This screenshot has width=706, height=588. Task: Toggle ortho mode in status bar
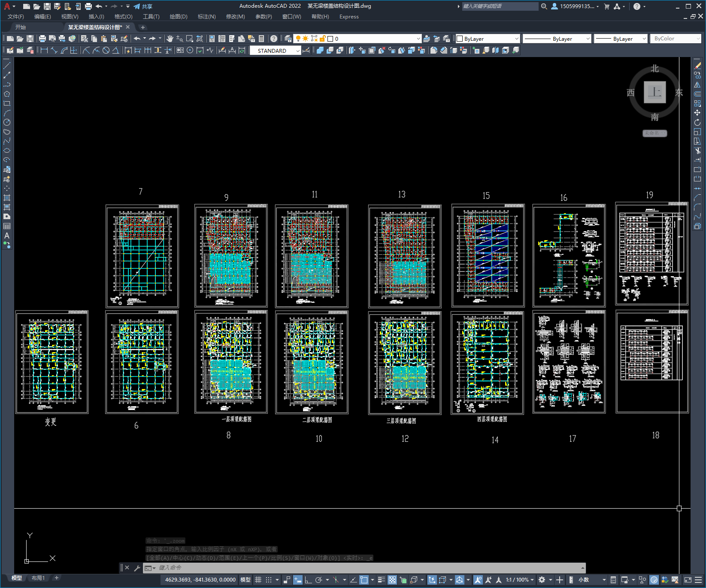(308, 580)
